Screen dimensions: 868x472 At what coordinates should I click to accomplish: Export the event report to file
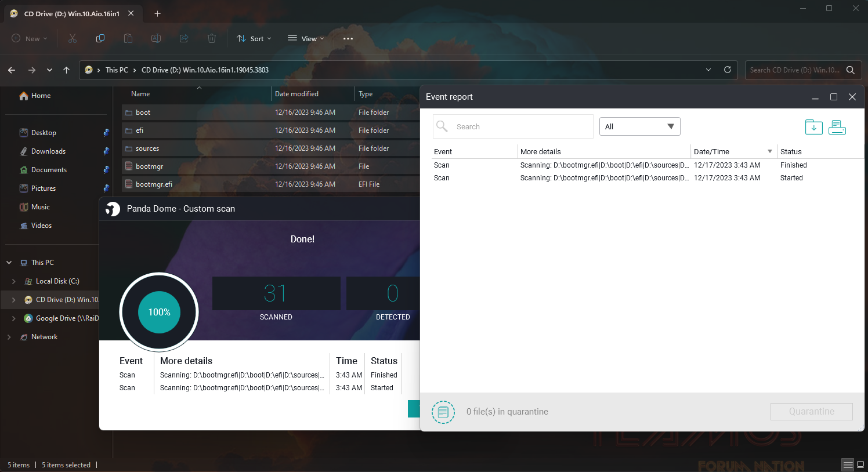point(814,126)
